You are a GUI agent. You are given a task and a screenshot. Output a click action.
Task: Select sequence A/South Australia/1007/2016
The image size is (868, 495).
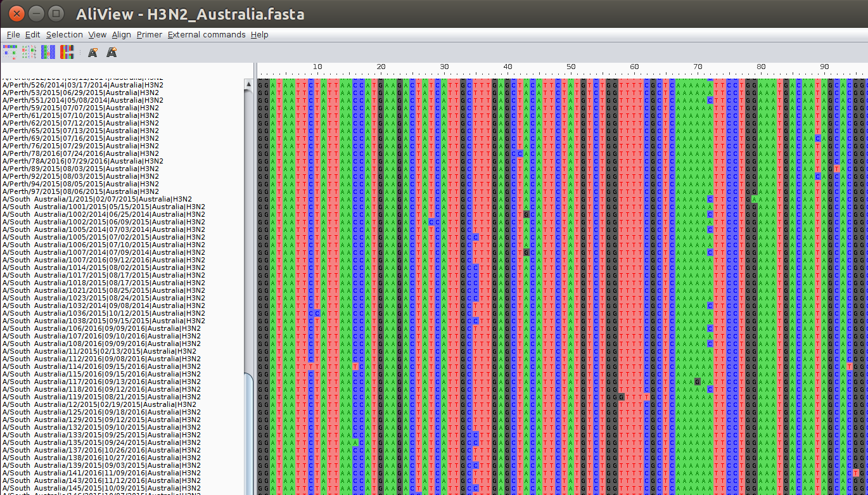(x=104, y=260)
